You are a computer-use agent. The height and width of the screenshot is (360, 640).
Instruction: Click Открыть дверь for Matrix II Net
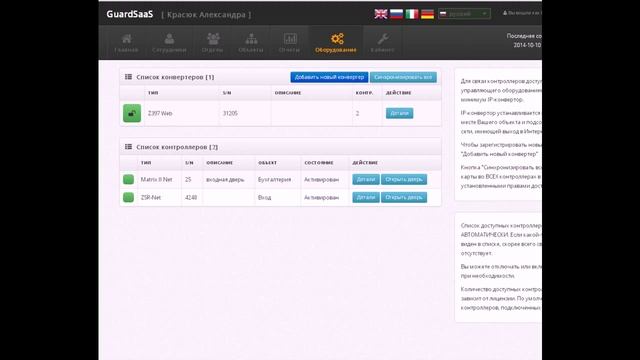pos(404,179)
